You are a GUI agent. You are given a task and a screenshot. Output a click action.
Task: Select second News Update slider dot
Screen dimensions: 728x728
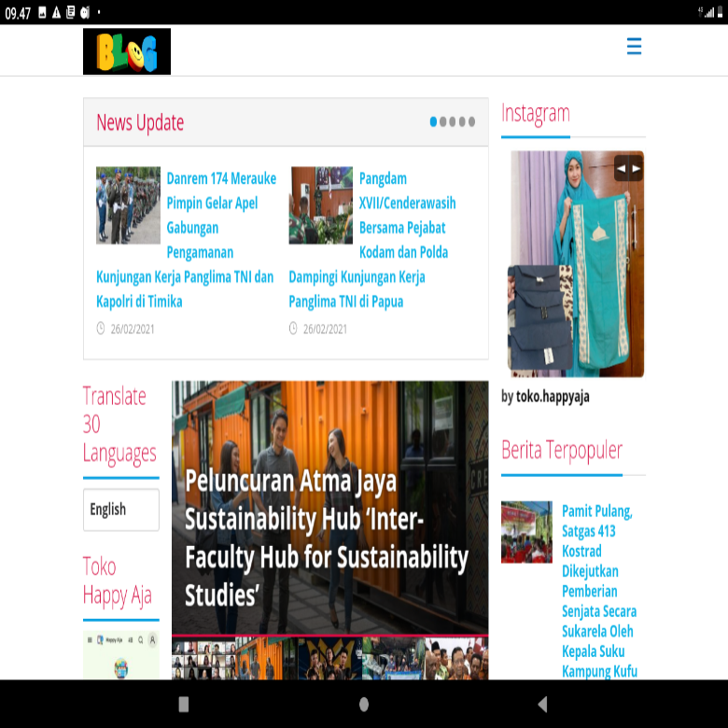[x=443, y=121]
